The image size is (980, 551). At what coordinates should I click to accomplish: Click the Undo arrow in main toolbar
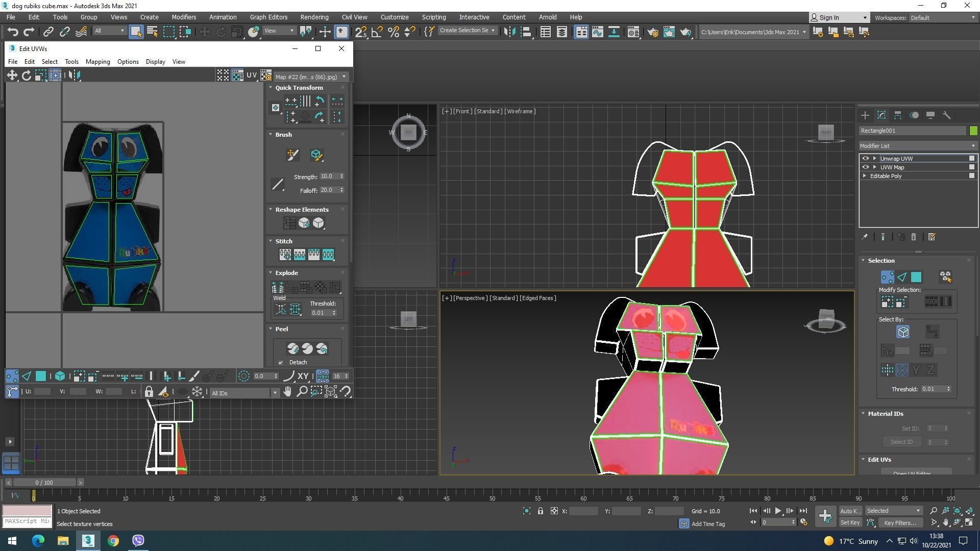[13, 32]
